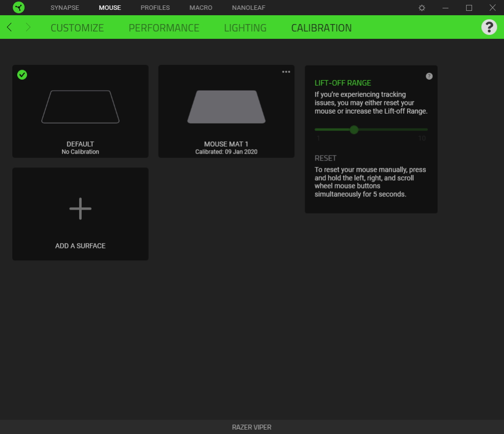Switch to the Profiles tab
Image resolution: width=504 pixels, height=434 pixels.
tap(155, 8)
